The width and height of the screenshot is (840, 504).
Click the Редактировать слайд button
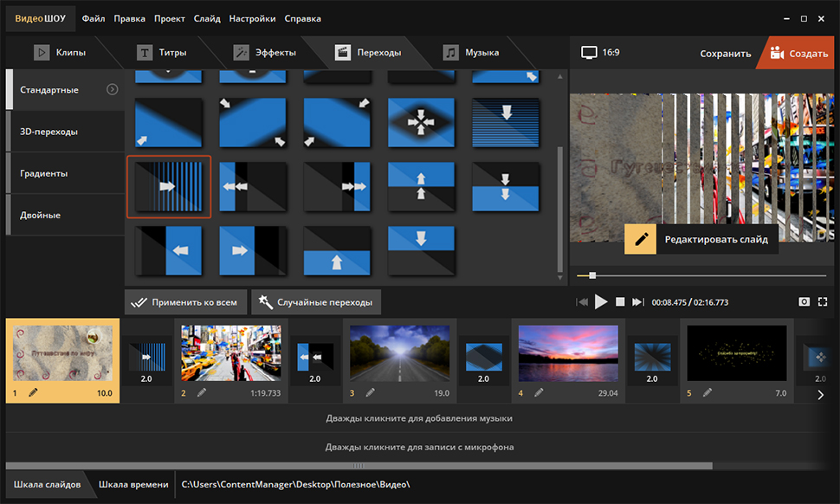click(701, 239)
